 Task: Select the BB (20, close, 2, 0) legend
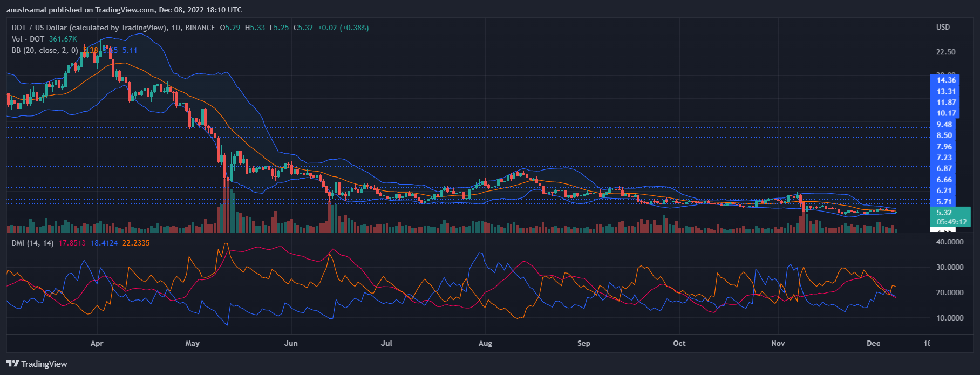(45, 50)
